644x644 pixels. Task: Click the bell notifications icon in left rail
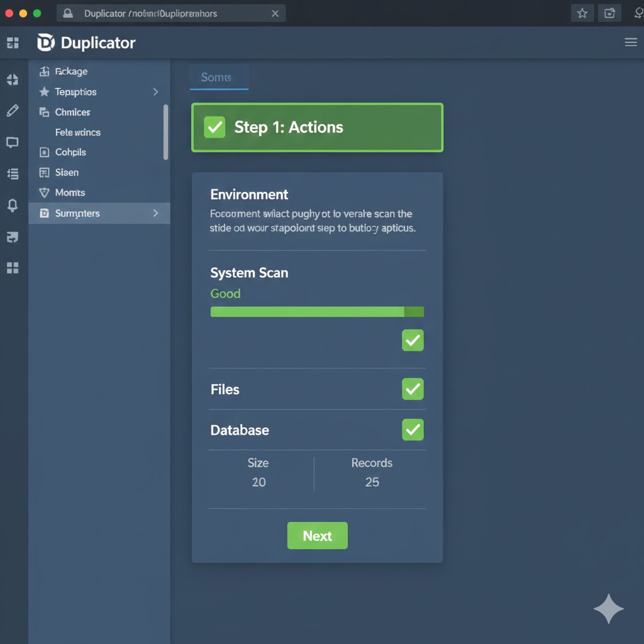pos(12,206)
